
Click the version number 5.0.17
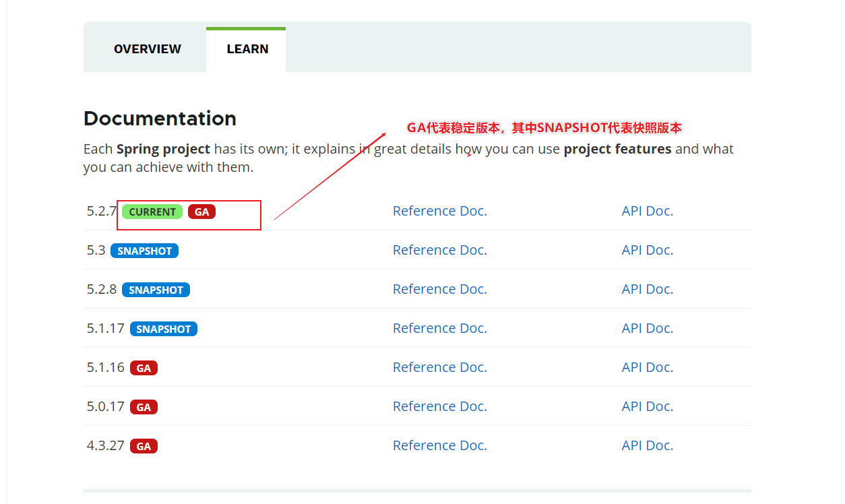click(x=106, y=406)
